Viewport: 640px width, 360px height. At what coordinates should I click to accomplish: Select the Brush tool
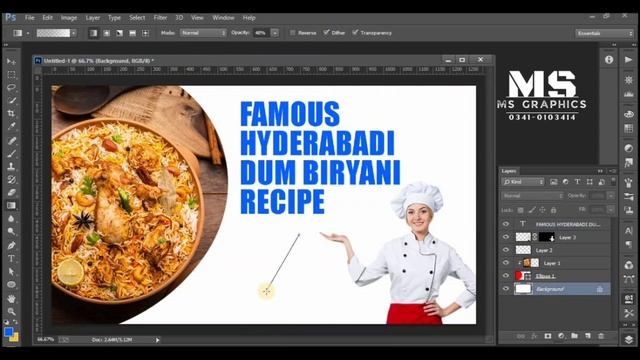11,153
